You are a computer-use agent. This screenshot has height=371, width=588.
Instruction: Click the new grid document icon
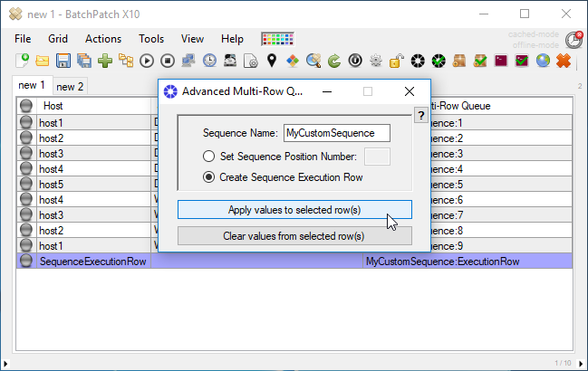[x=23, y=62]
